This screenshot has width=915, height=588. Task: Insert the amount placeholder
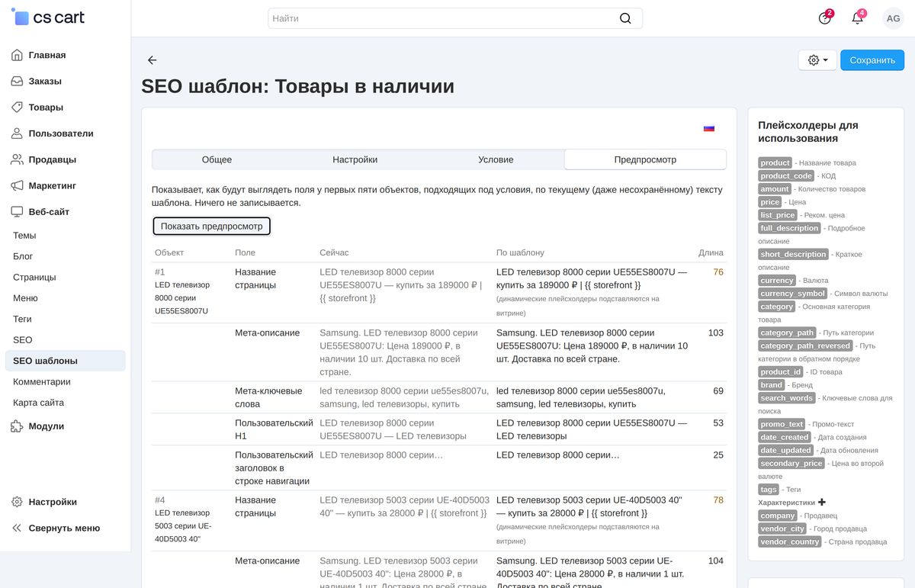(775, 188)
